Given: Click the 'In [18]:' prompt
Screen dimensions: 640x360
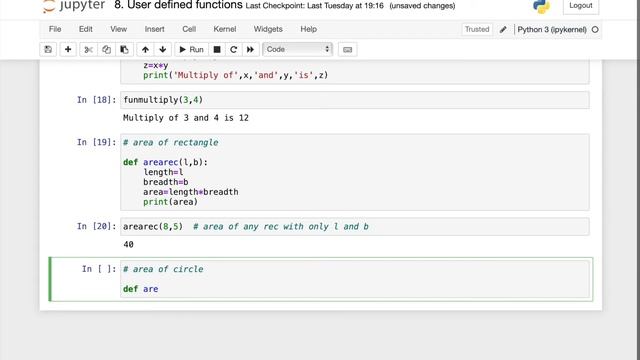Looking at the screenshot, I should 97,100.
